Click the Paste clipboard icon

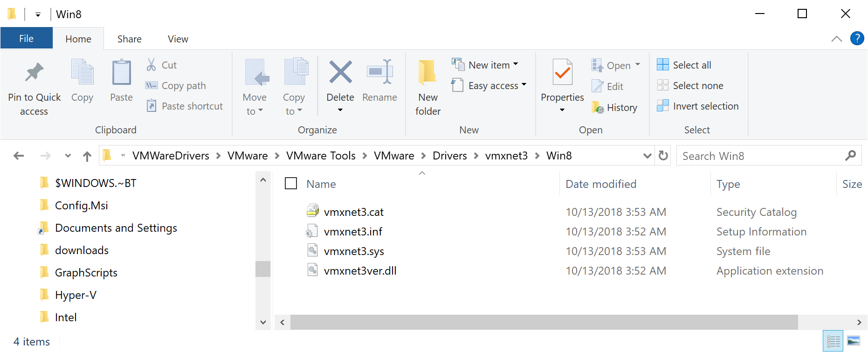tap(121, 72)
